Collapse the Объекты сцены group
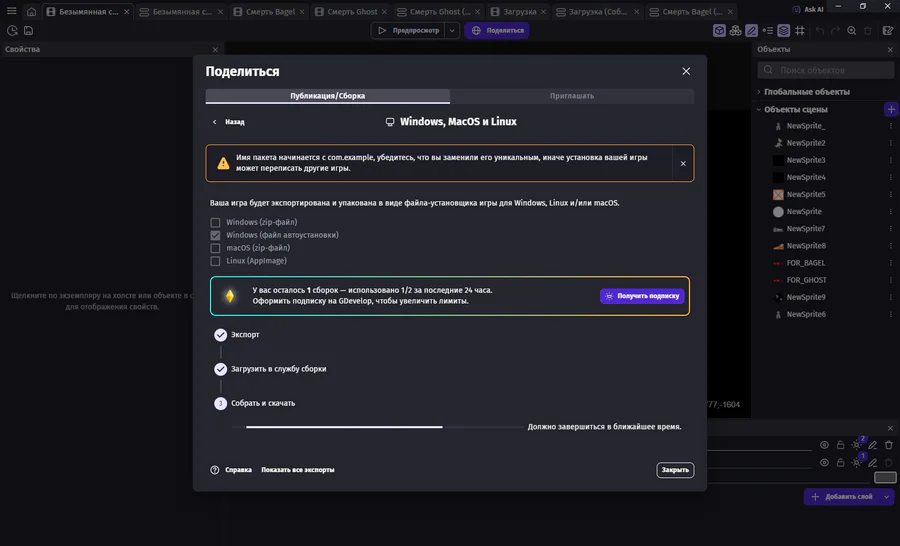Screen dimensions: 900x546 click(759, 110)
